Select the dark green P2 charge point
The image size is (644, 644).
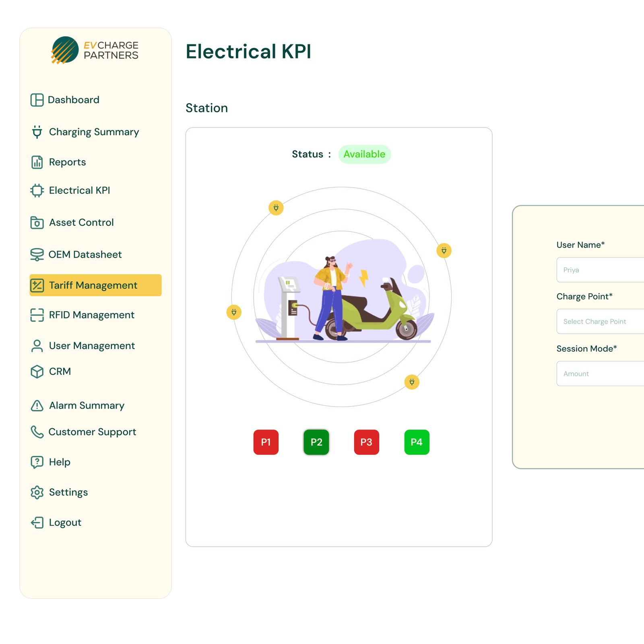(x=316, y=442)
